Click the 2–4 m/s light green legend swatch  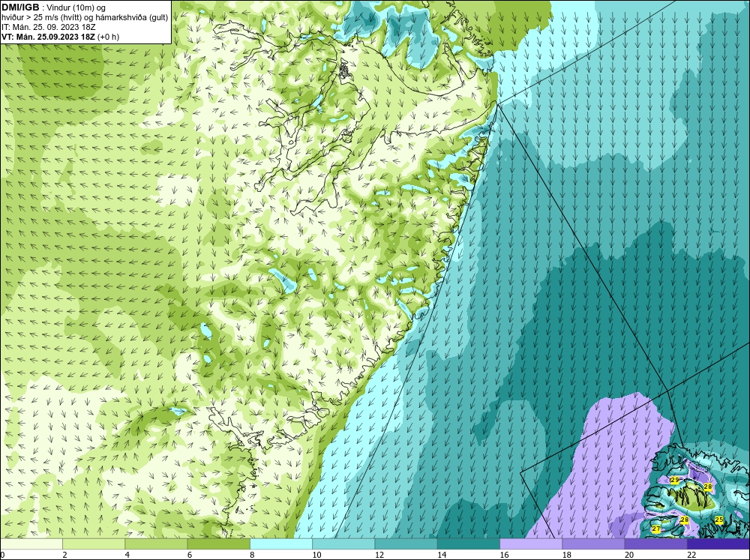[x=94, y=544]
